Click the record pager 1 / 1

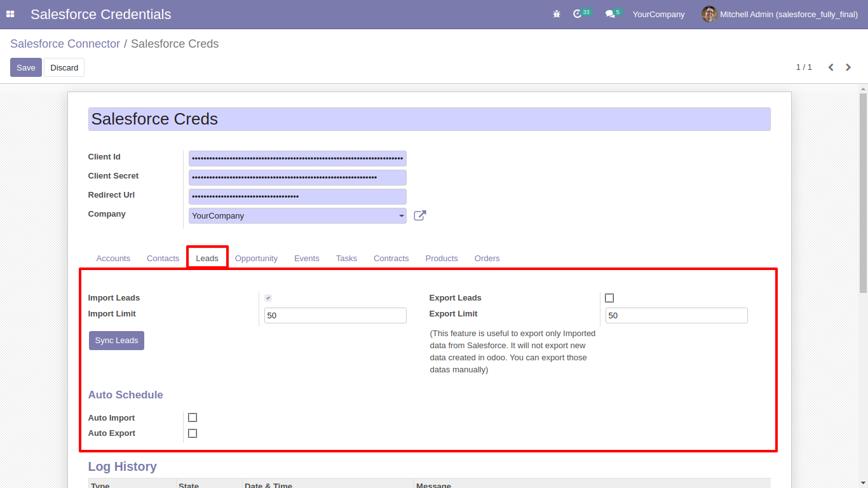coord(804,67)
